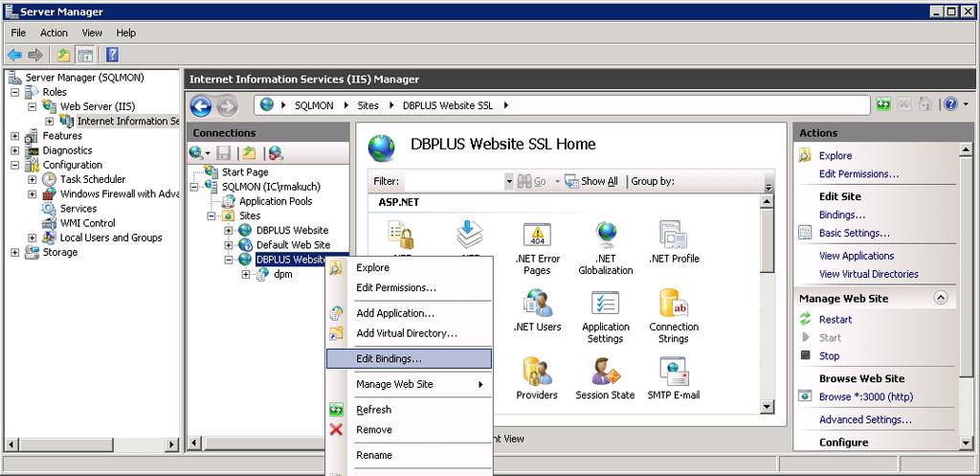
Task: Open the SMTP E-mail feature icon
Action: pyautogui.click(x=673, y=371)
